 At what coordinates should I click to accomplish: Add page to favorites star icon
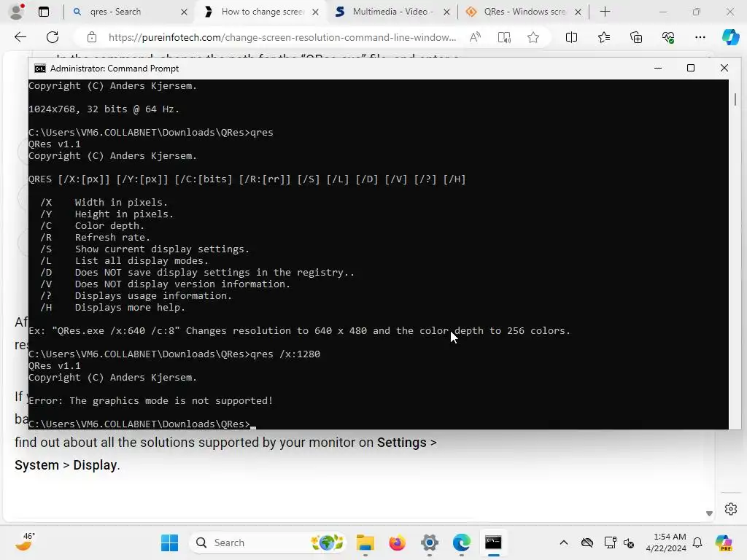point(533,37)
